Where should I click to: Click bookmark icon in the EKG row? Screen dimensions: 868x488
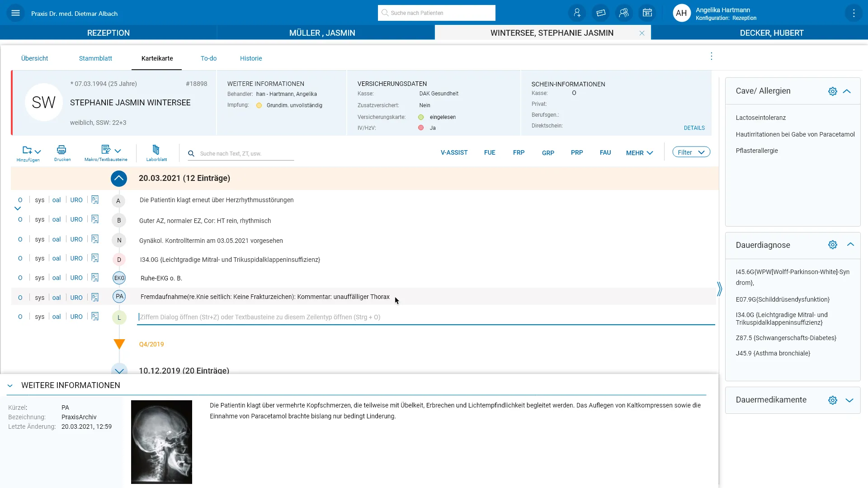(95, 277)
